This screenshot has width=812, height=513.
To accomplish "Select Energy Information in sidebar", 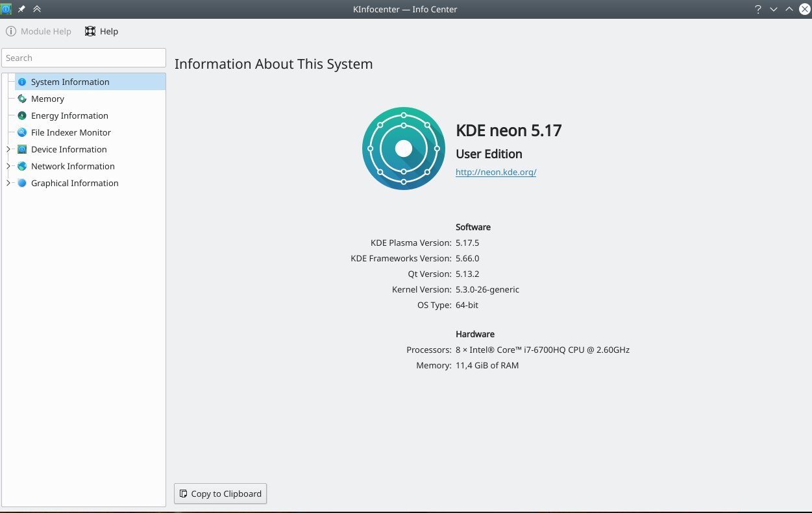I will tap(90, 115).
